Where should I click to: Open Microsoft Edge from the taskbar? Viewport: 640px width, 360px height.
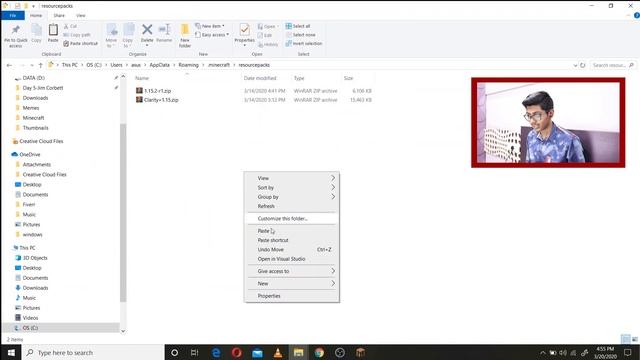(x=216, y=352)
